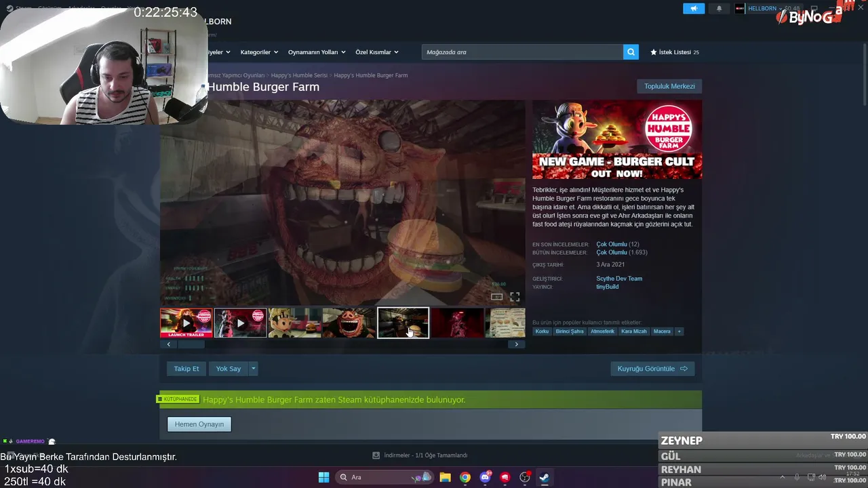Select the cartoon mascot with burger thumbnail
This screenshot has height=488, width=868.
click(x=295, y=323)
